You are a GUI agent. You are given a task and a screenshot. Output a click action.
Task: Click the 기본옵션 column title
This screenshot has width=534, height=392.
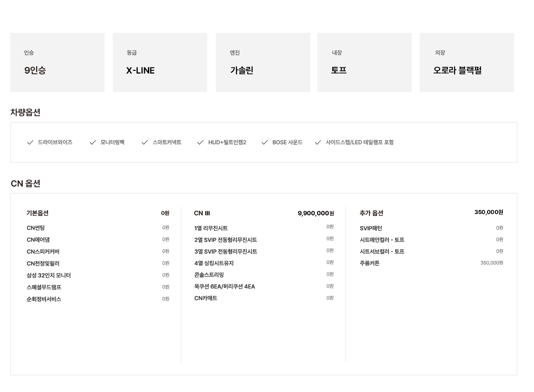(37, 213)
